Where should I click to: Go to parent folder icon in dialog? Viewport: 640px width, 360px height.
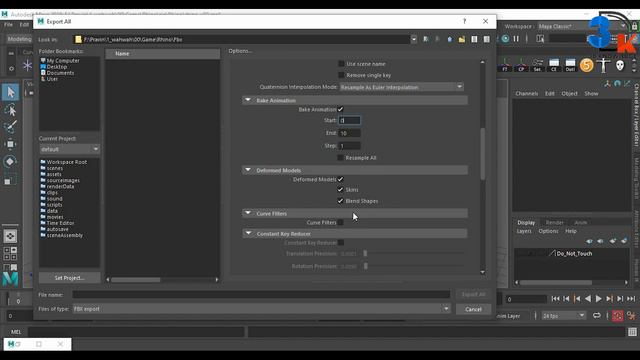[449, 39]
